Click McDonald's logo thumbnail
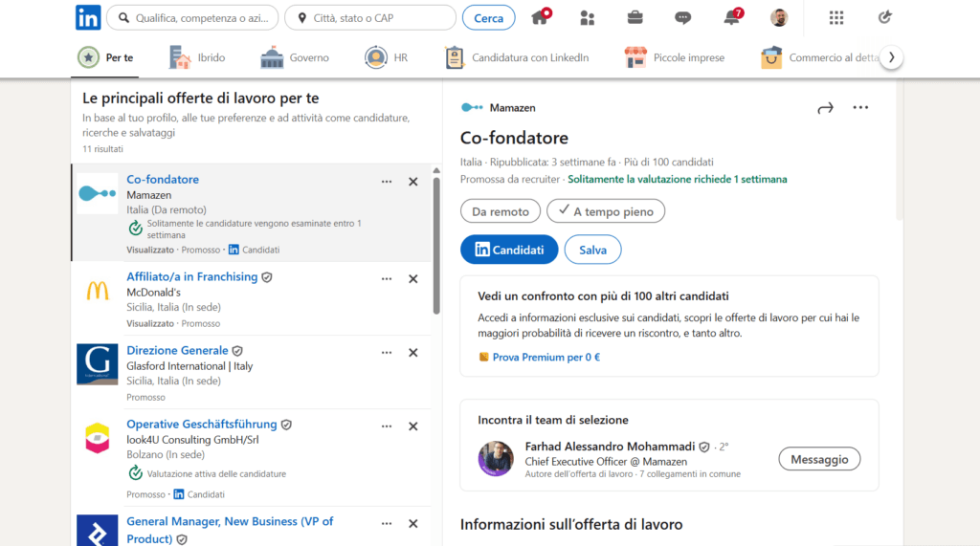Screen dimensions: 980x546 [97, 291]
